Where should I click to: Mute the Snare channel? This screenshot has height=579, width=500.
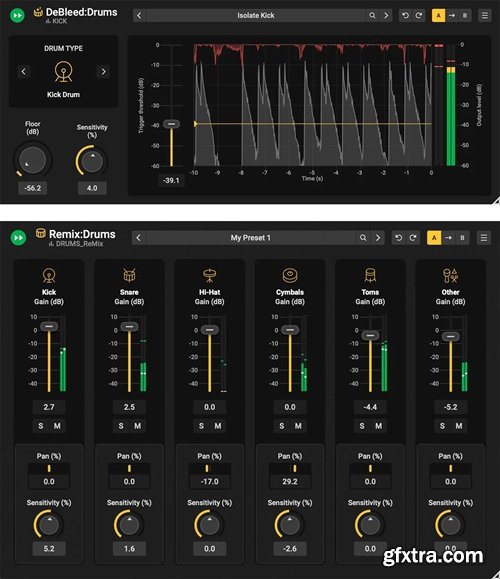coord(138,426)
